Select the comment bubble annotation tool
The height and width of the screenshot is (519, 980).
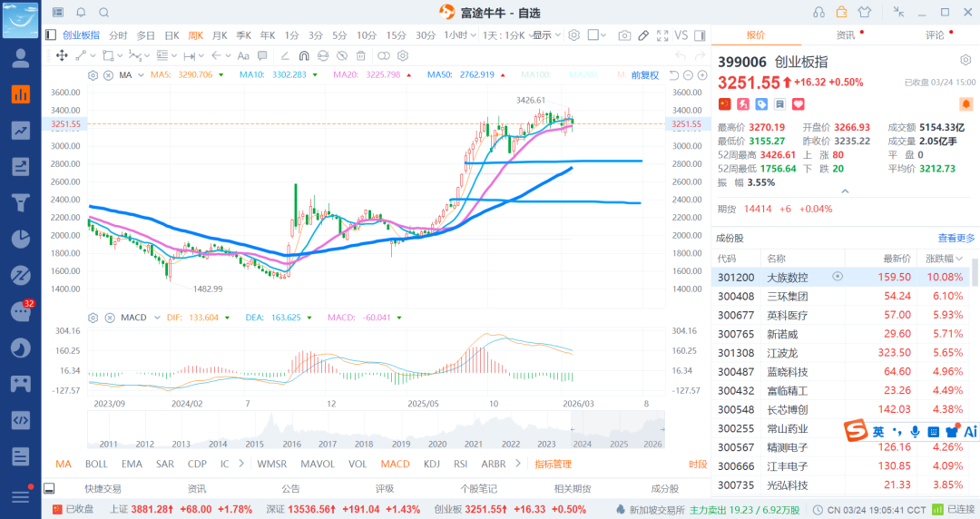coord(262,55)
